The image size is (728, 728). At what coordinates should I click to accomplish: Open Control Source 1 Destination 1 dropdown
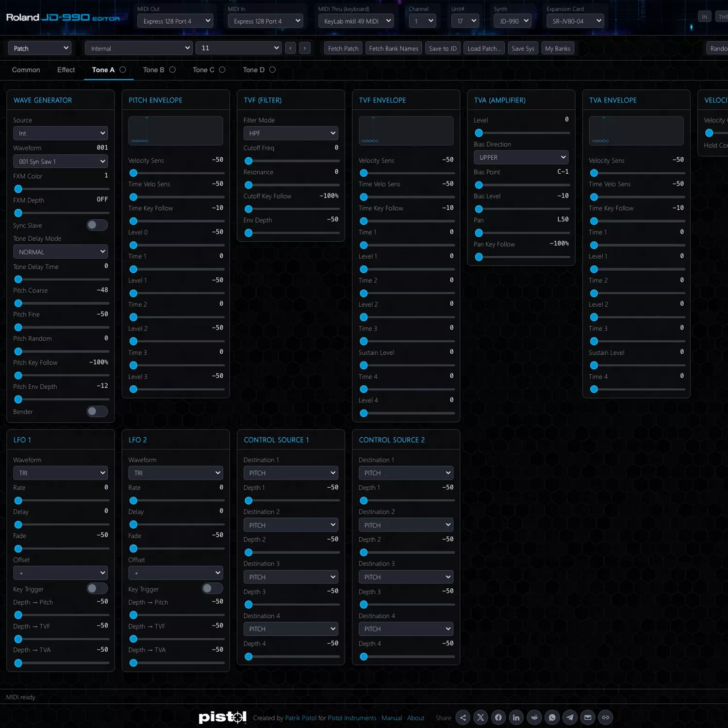(x=291, y=473)
